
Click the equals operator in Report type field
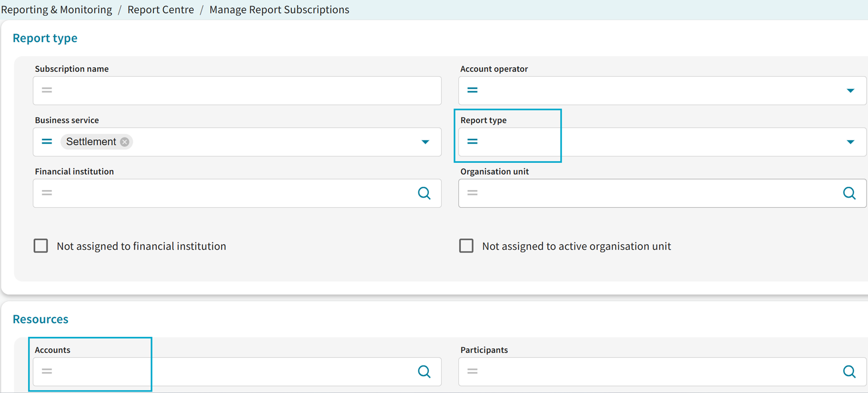point(472,142)
